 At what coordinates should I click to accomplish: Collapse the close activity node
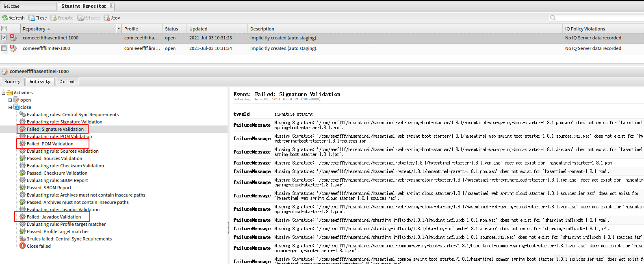click(10, 107)
